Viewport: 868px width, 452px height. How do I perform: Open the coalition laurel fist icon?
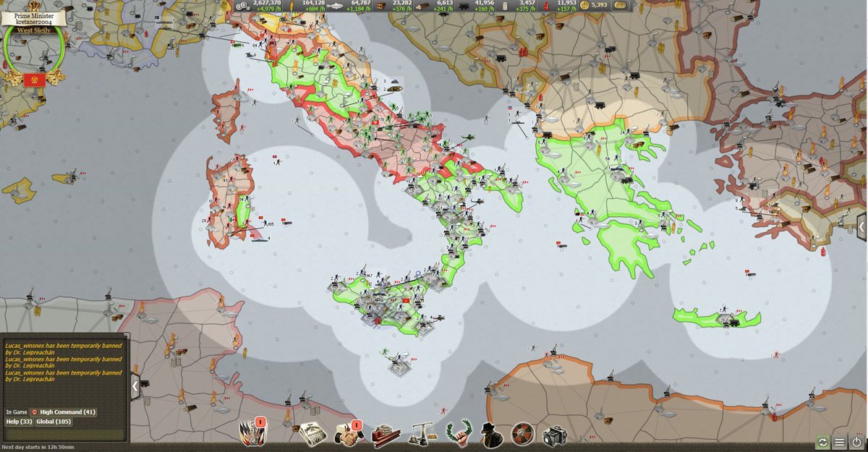pos(459,434)
